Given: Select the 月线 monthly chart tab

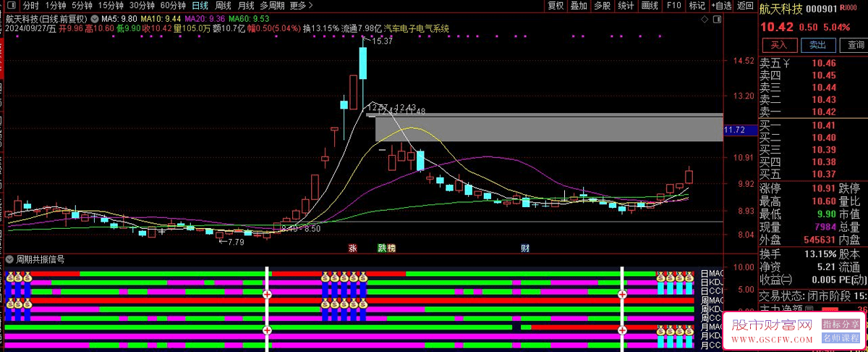Looking at the screenshot, I should click(x=246, y=5).
